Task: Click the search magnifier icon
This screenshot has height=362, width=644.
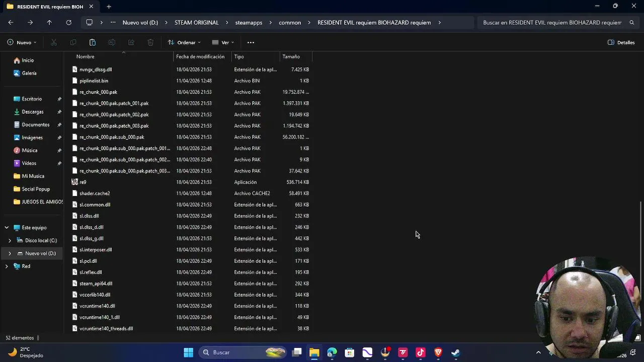Action: click(632, 23)
